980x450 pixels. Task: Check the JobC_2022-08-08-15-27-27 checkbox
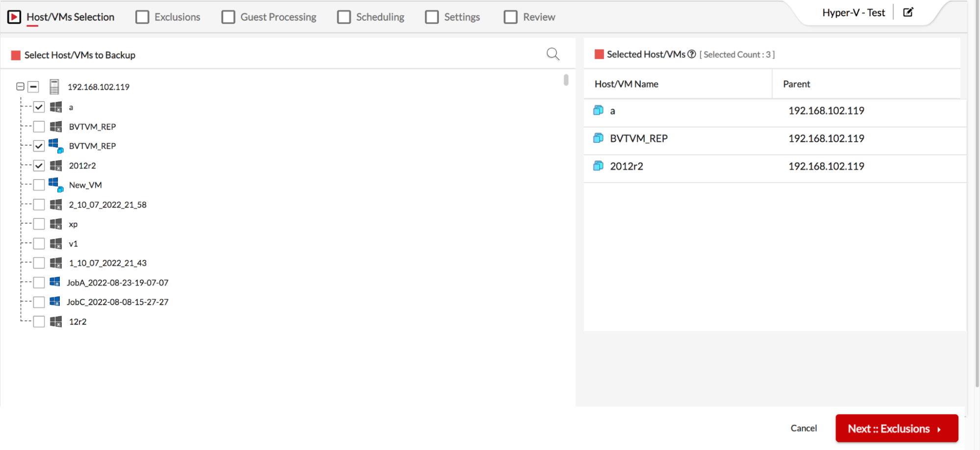(39, 302)
